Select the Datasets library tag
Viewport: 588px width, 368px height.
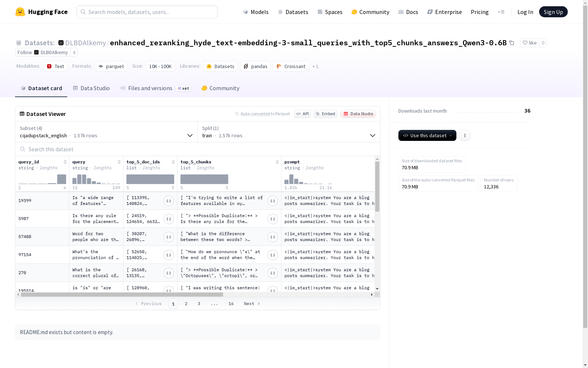pyautogui.click(x=220, y=66)
